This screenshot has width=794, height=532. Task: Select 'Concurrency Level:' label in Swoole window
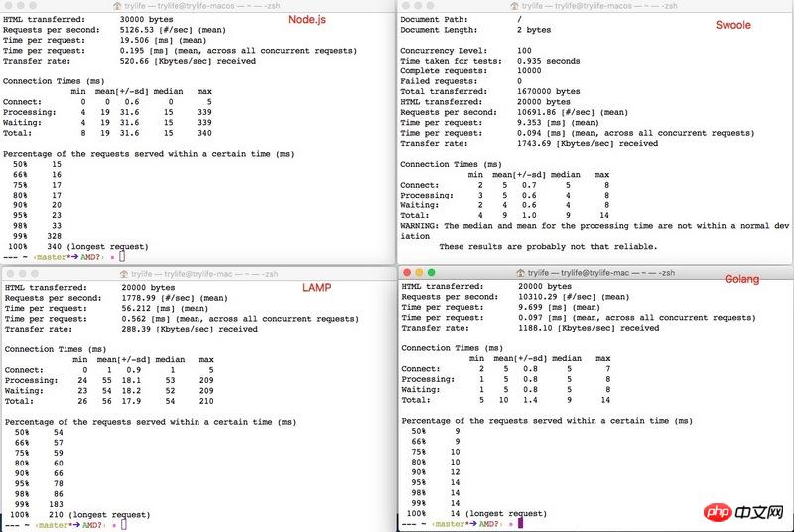[x=444, y=51]
